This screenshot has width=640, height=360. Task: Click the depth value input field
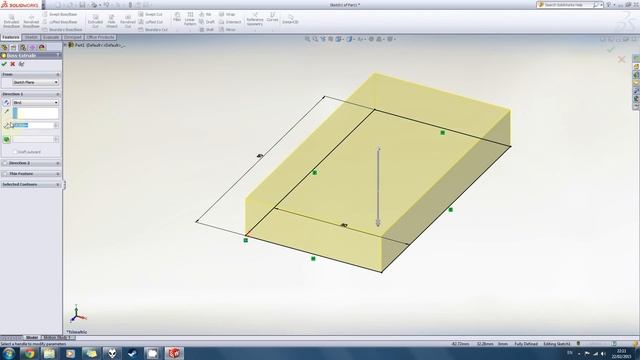[x=33, y=125]
